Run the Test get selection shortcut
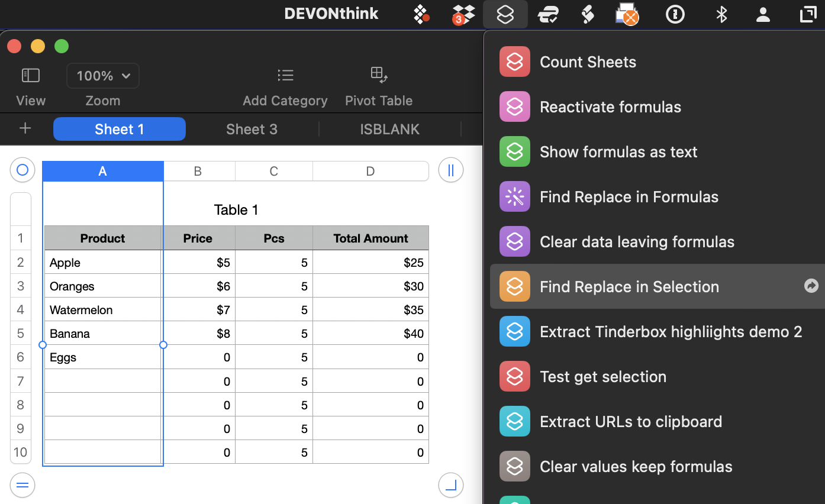The width and height of the screenshot is (825, 504). (x=657, y=377)
